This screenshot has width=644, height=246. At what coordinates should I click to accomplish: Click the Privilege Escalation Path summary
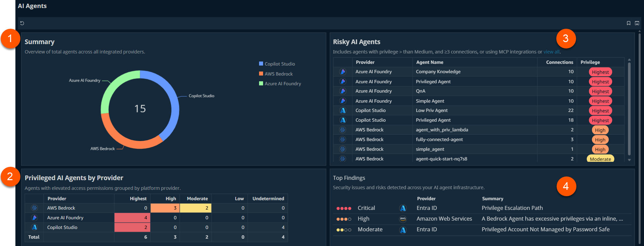[x=512, y=208]
